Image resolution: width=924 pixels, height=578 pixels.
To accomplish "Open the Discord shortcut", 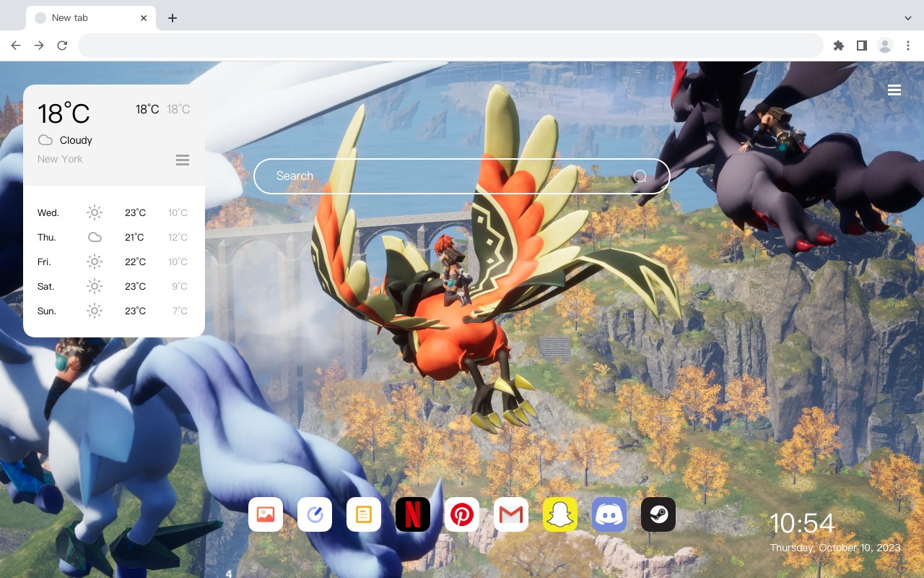I will 609,514.
